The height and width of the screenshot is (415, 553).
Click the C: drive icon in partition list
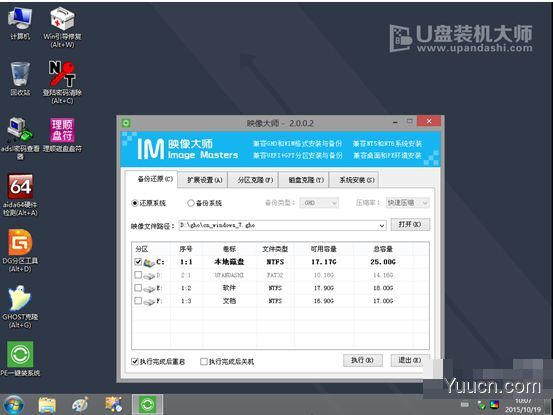click(149, 262)
